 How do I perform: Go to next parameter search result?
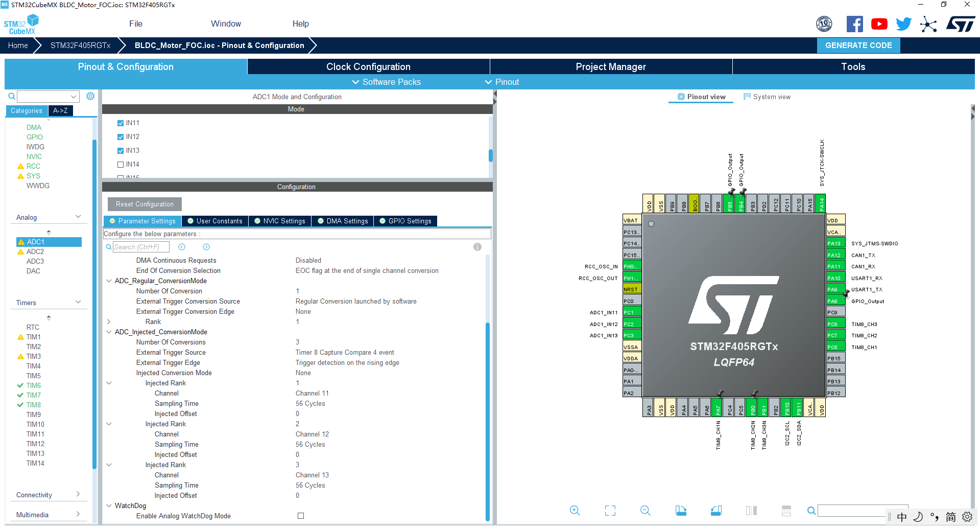click(206, 247)
